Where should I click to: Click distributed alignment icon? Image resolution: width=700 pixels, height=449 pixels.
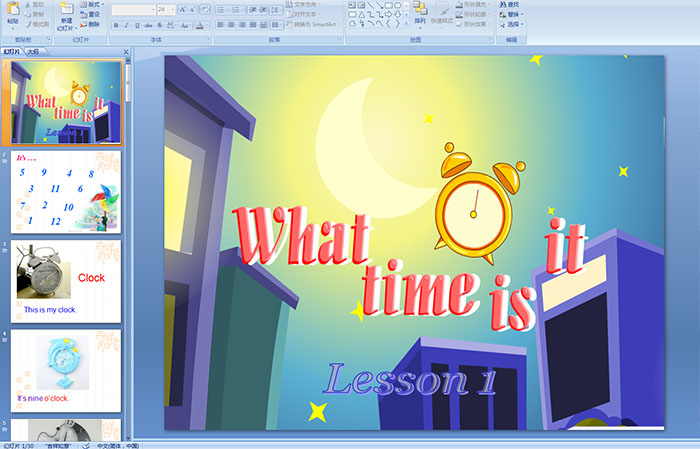263,25
